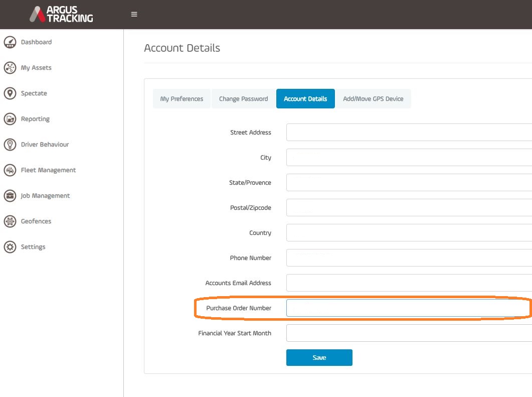The image size is (532, 397).
Task: Open Reporting section
Action: tap(35, 119)
